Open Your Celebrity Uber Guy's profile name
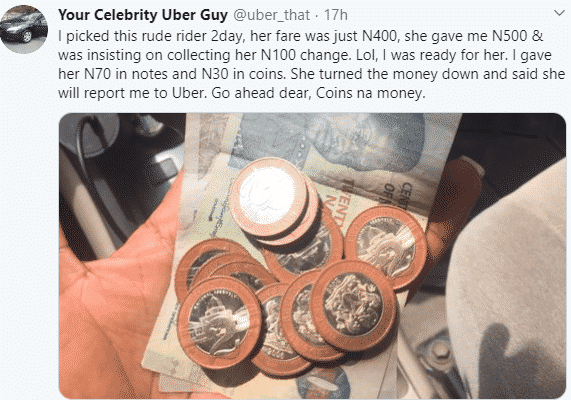 (143, 15)
